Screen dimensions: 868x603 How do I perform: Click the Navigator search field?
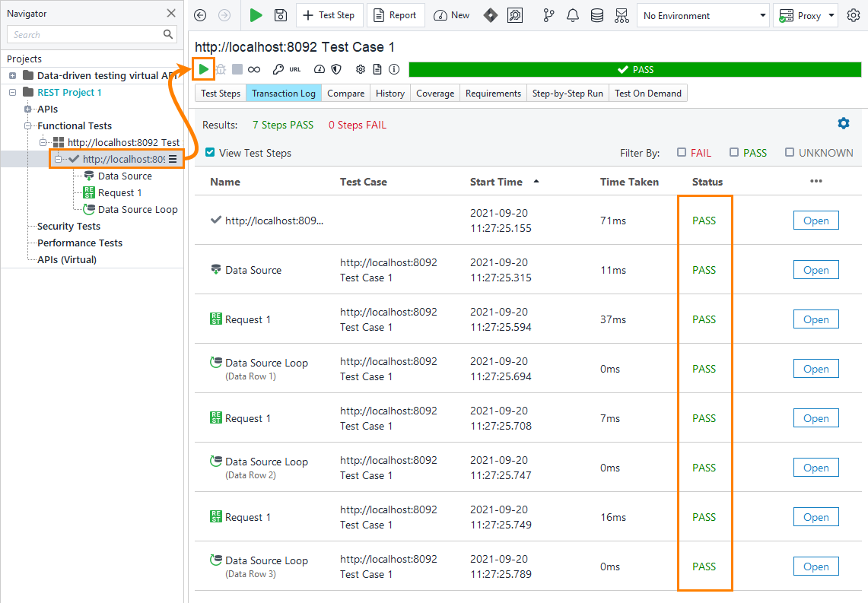(85, 34)
